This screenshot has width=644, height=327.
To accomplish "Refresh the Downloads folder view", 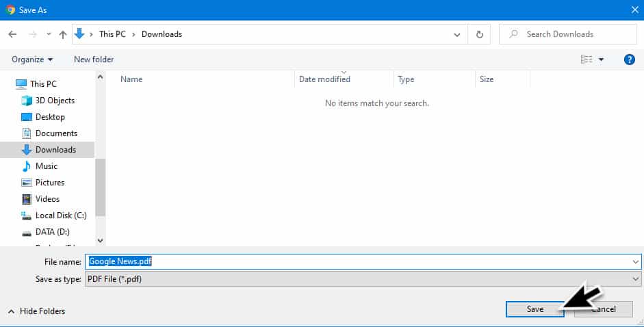I will [x=479, y=34].
